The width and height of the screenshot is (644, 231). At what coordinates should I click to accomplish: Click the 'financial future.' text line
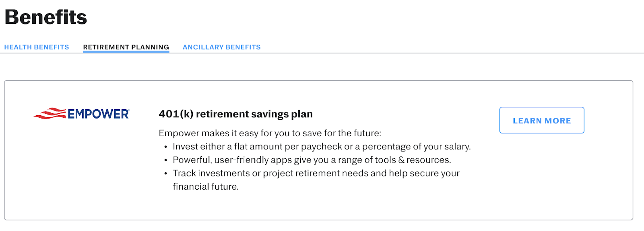(x=206, y=186)
